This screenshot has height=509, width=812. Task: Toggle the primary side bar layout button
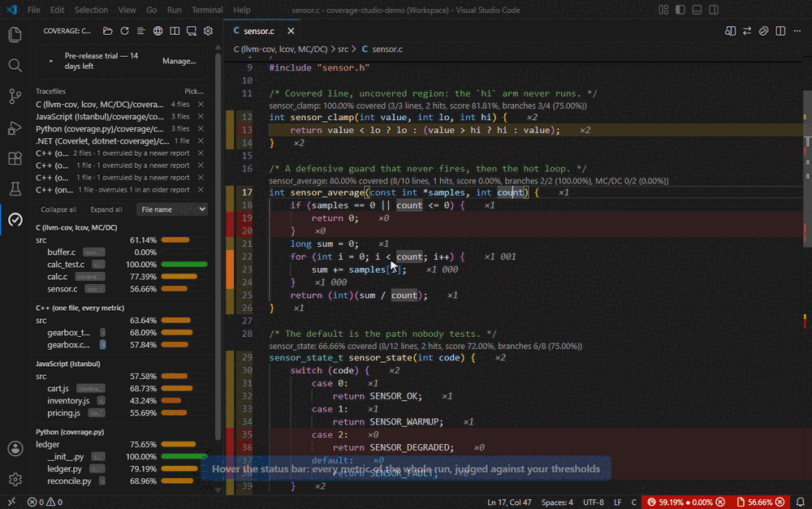coord(680,10)
